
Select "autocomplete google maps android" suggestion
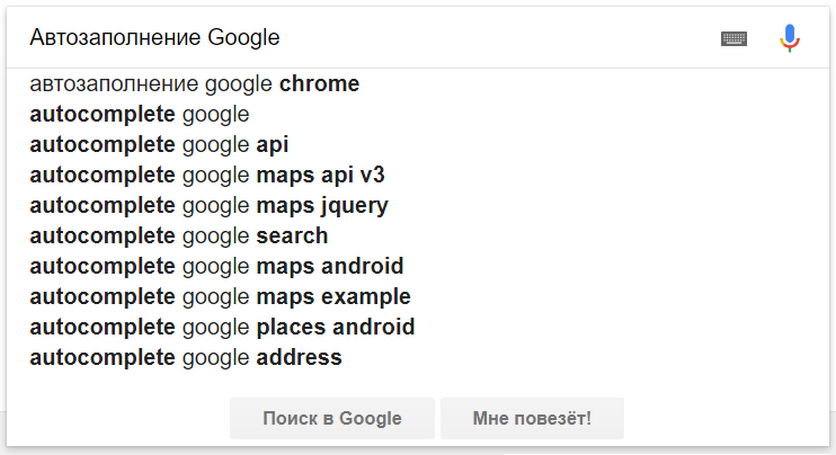[217, 266]
